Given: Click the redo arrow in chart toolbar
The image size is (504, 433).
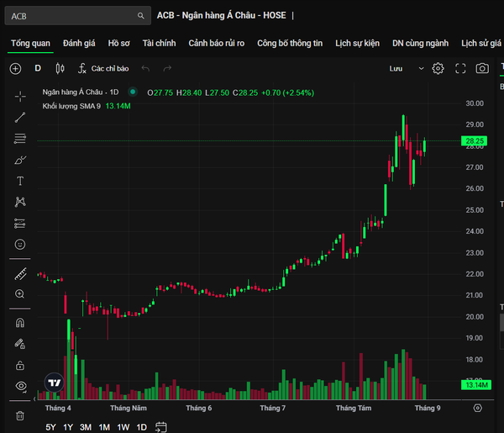Looking at the screenshot, I should 167,68.
